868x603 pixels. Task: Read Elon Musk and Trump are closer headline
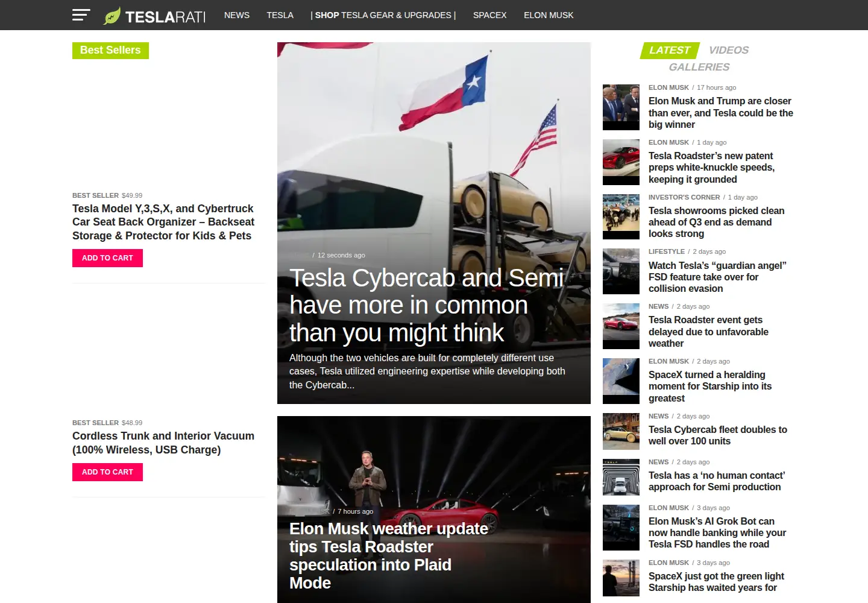tap(721, 113)
